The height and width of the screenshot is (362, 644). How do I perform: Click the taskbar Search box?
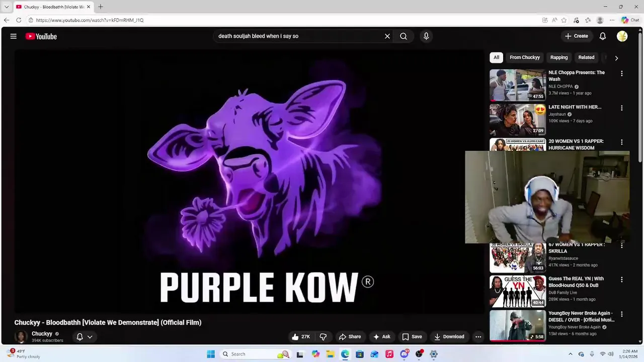tap(256, 354)
